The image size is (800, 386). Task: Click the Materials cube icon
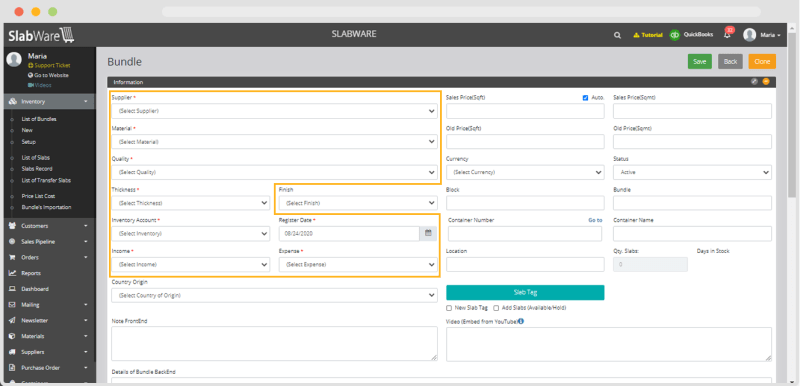(x=13, y=337)
